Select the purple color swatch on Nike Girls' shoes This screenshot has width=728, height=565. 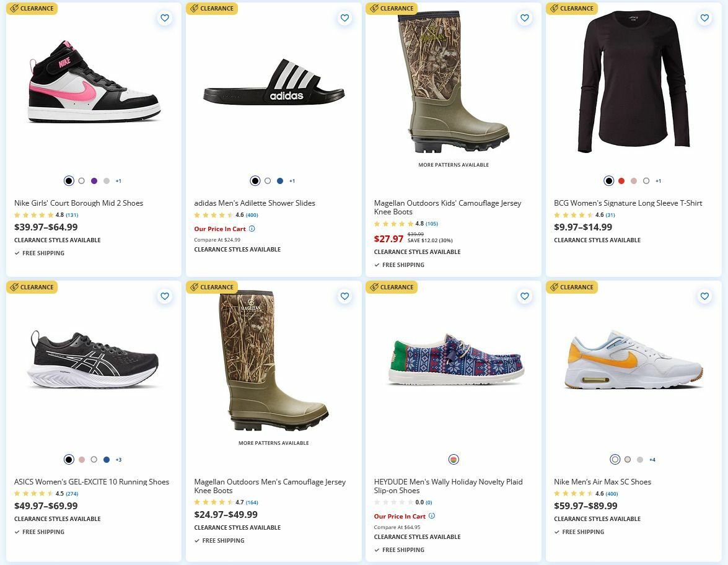coord(94,180)
